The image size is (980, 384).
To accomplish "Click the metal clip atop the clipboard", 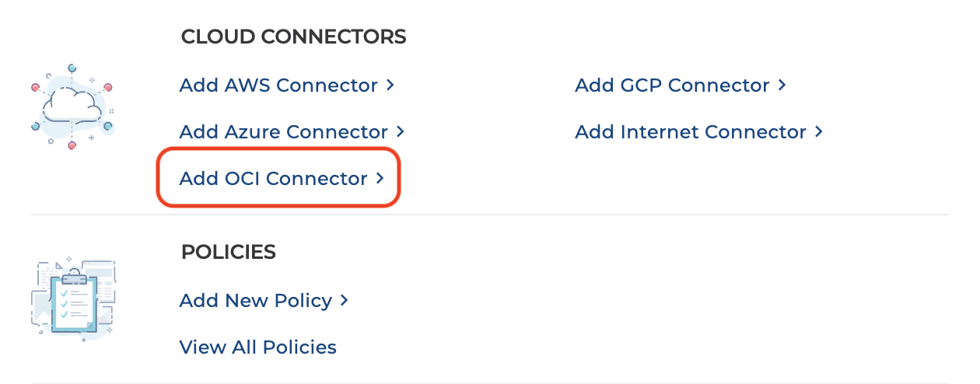I will click(x=75, y=277).
